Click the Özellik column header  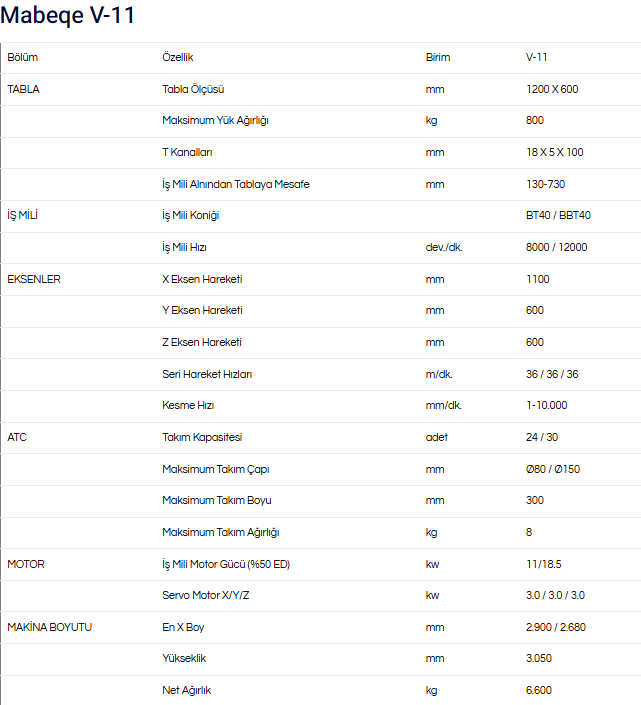179,58
